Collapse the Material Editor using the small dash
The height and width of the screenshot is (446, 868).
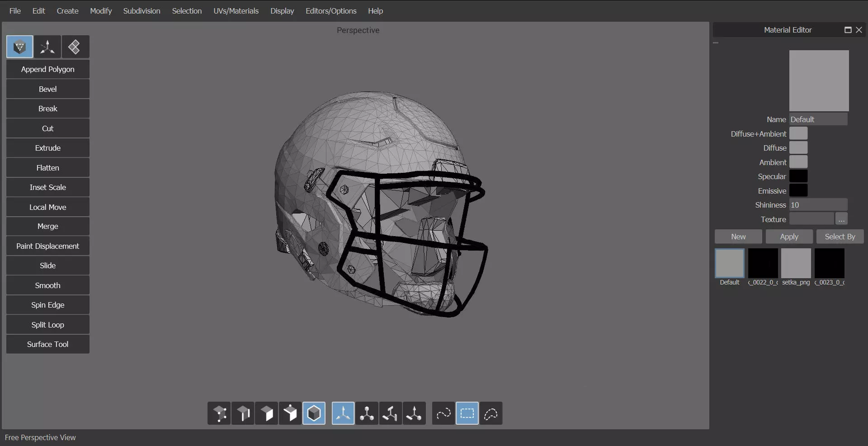(716, 43)
